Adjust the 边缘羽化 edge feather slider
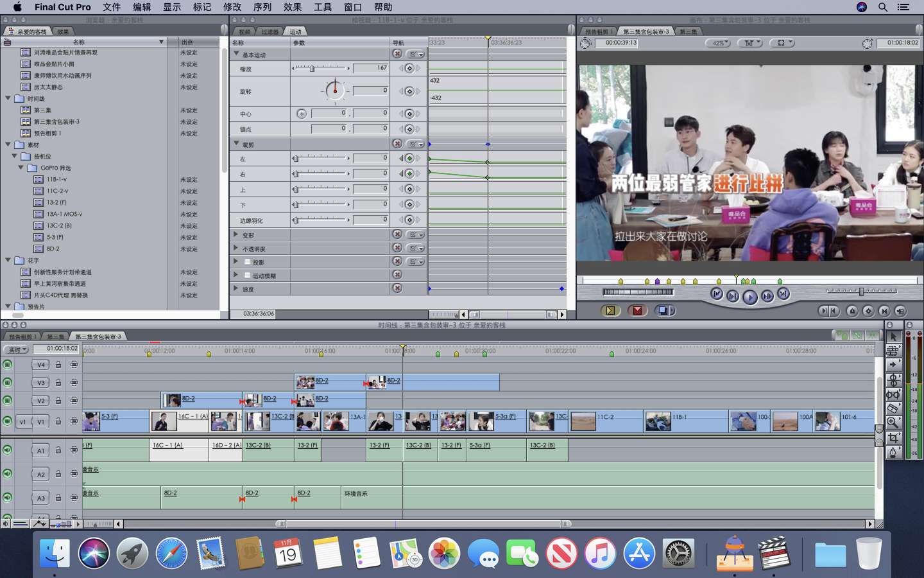Viewport: 924px width, 578px height. pos(321,220)
